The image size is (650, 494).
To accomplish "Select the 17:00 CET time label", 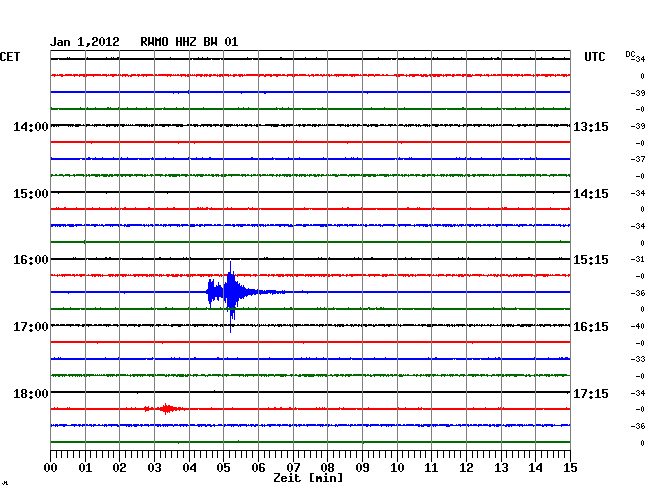I will (x=31, y=327).
